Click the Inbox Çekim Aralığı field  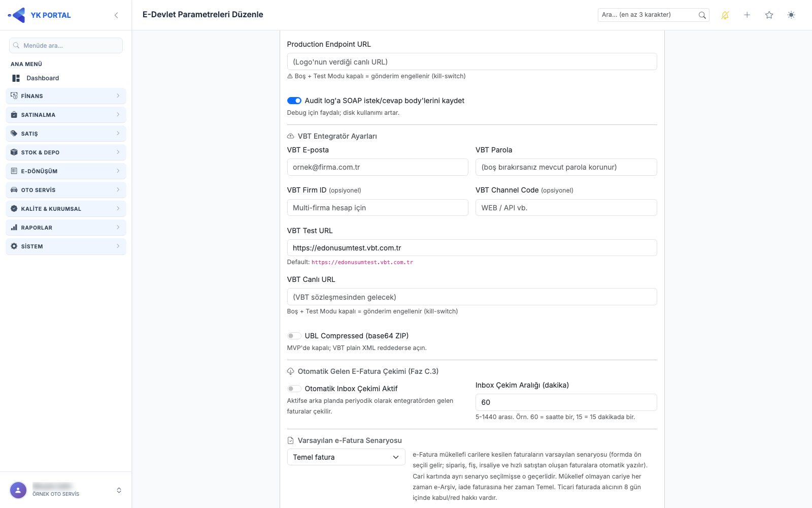566,402
